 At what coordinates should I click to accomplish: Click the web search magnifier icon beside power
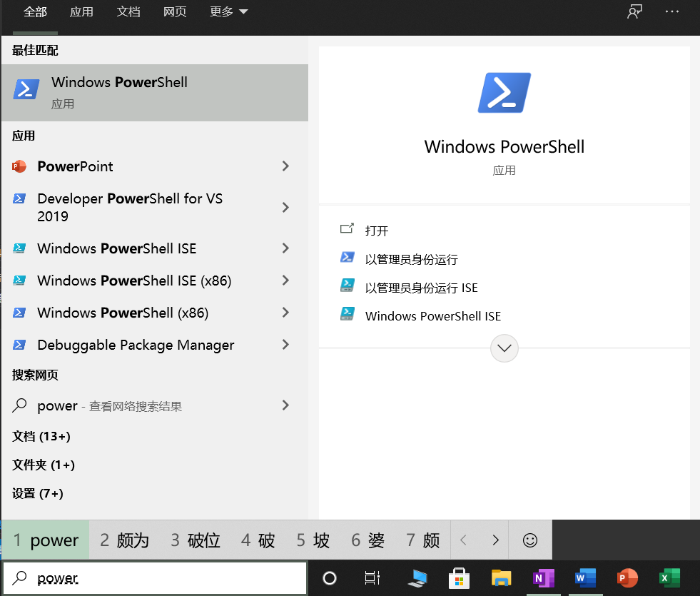(19, 405)
